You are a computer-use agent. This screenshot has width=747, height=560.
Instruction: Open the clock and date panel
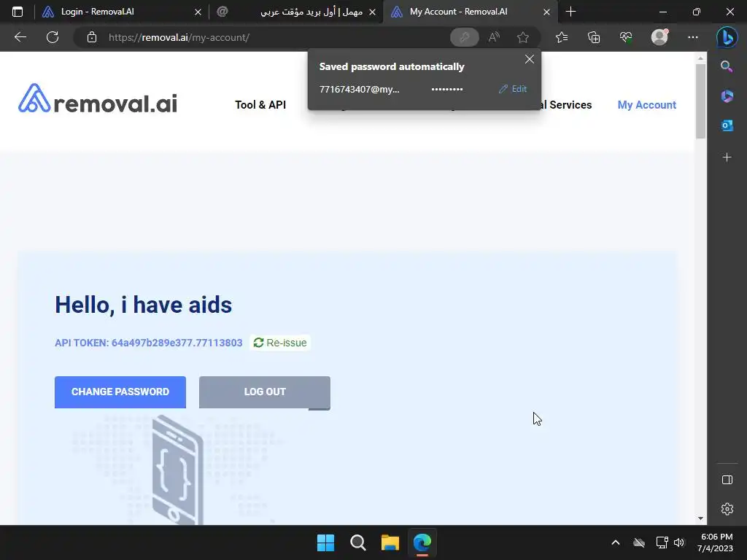pyautogui.click(x=716, y=542)
